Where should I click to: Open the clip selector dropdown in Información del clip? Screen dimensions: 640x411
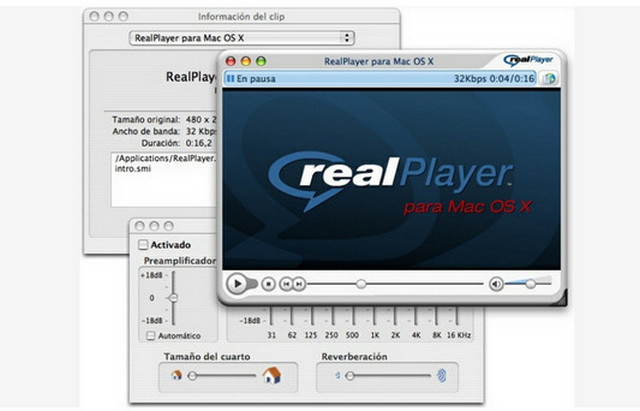242,38
